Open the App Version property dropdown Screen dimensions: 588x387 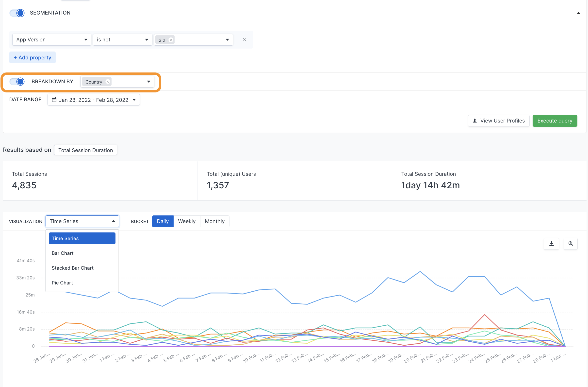tap(52, 40)
